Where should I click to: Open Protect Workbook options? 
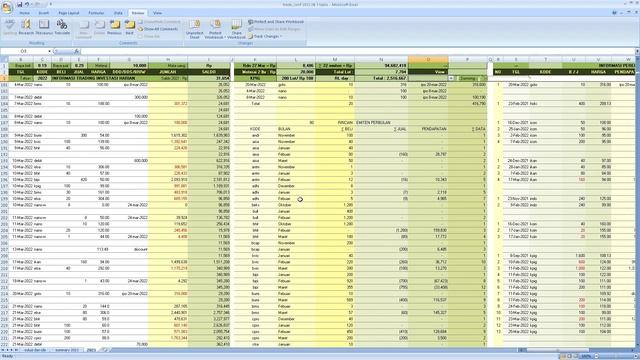tap(215, 29)
